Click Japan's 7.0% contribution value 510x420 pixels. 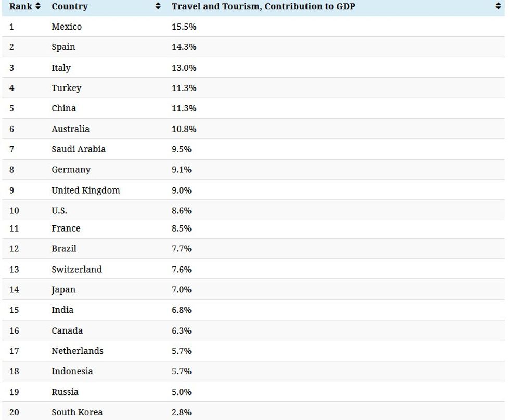pos(182,290)
